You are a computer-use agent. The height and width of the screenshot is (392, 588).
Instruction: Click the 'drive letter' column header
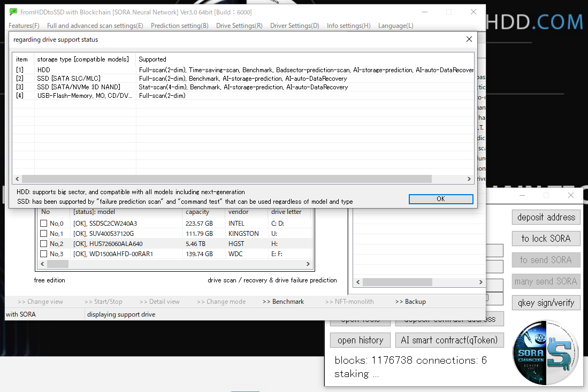point(289,212)
